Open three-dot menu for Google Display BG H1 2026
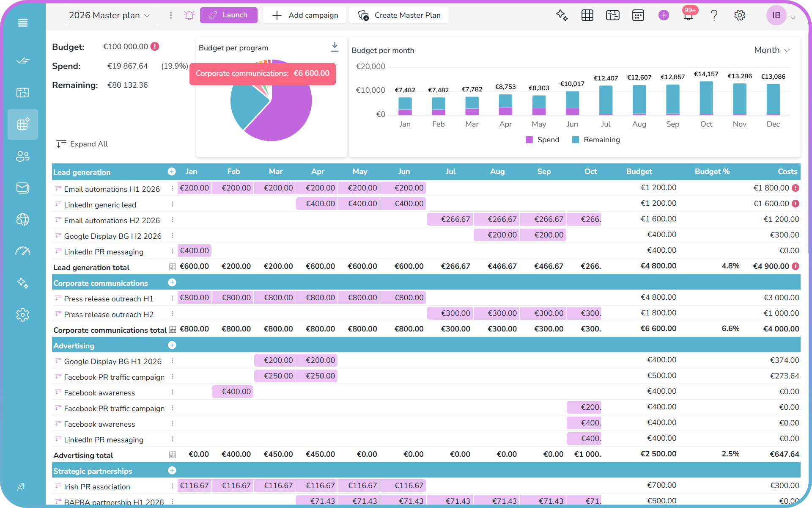Screen dimensions: 812x508 click(173, 361)
